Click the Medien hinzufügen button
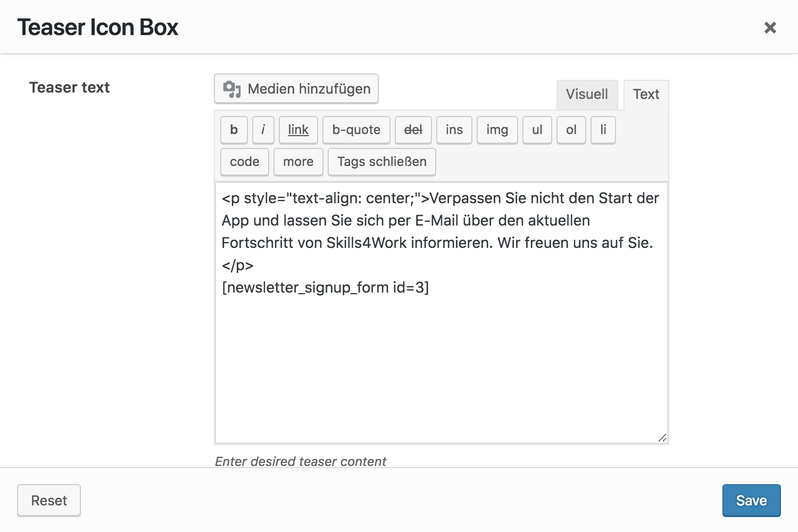798x532 pixels. [x=296, y=89]
